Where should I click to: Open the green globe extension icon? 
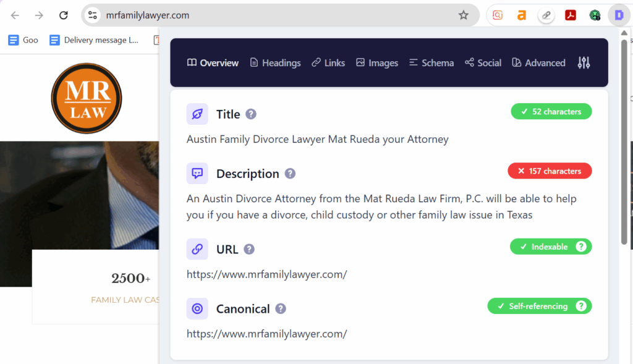coord(595,15)
